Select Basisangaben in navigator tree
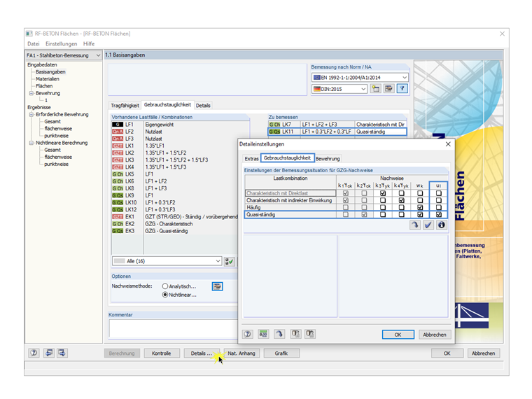This screenshot has width=532, height=399. click(50, 72)
